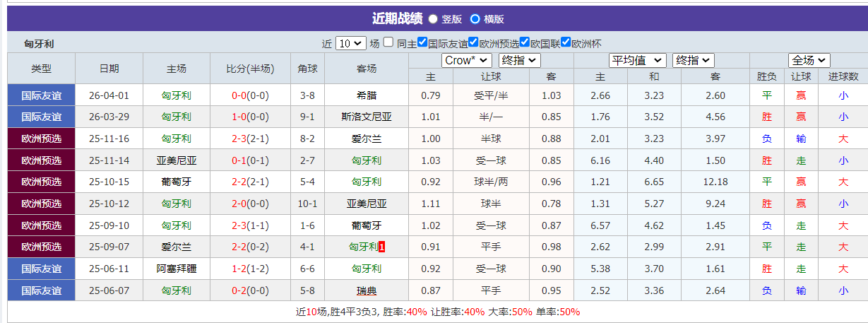The width and height of the screenshot is (868, 323).
Task: Click the odds value 12.18
Action: click(715, 182)
